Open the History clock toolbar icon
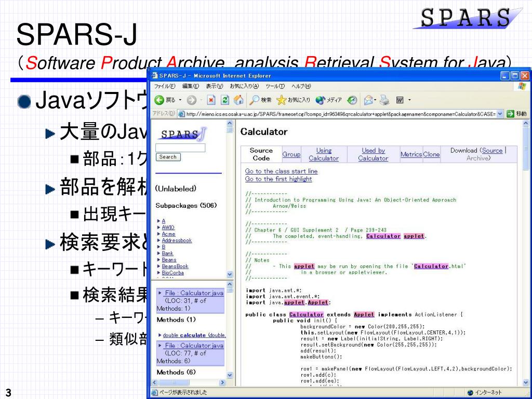 [x=352, y=100]
